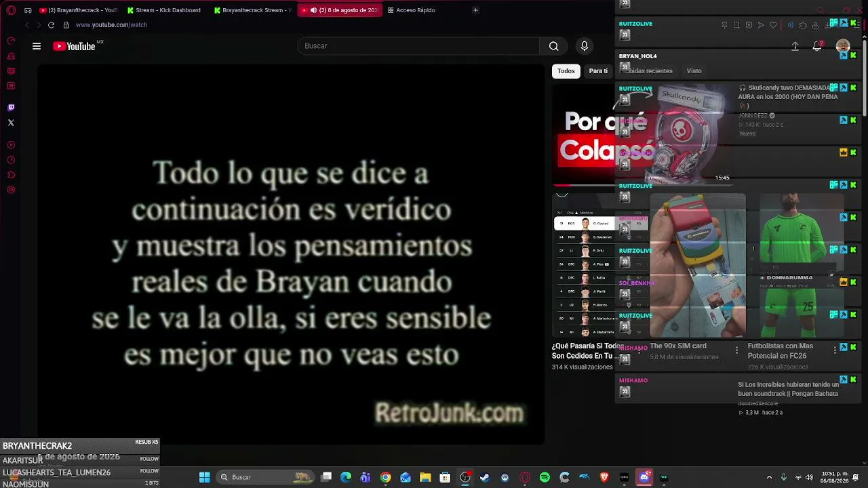
Task: Open the X sidebar panel
Action: click(11, 123)
